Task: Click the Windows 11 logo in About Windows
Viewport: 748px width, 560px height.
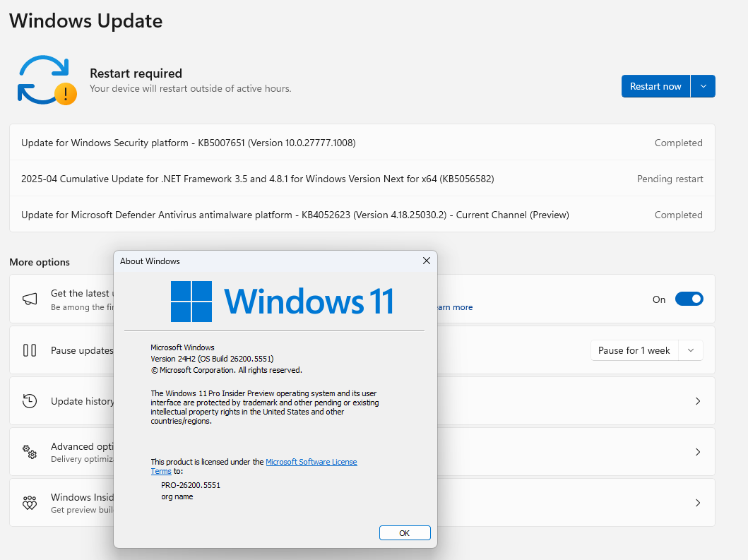Action: tap(282, 301)
